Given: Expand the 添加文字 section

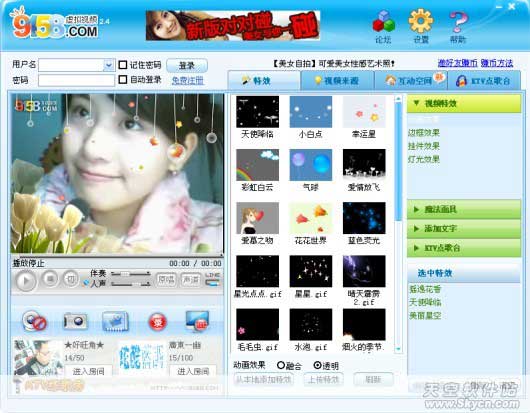Looking at the screenshot, I should coord(463,228).
